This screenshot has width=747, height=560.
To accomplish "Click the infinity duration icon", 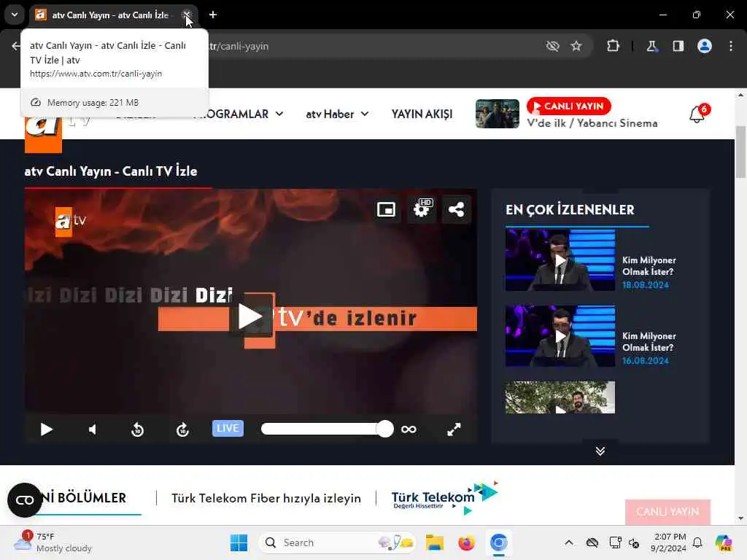I will pos(409,429).
